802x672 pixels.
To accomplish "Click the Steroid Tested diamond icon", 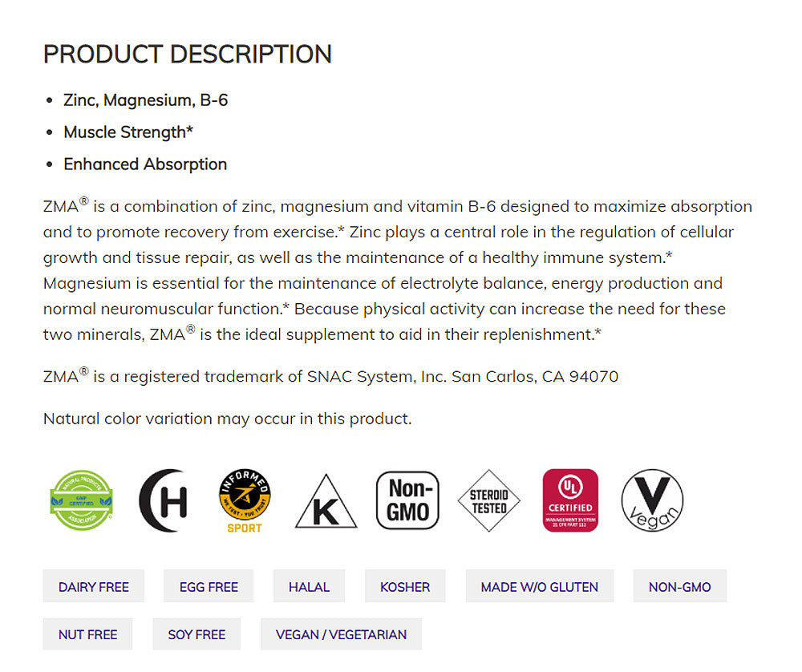I will (x=488, y=500).
